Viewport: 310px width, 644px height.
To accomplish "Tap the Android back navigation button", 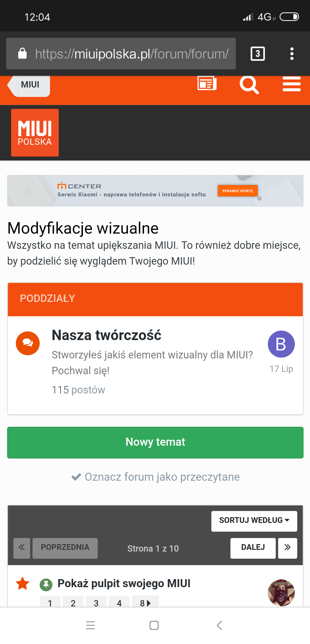I will coord(220,625).
